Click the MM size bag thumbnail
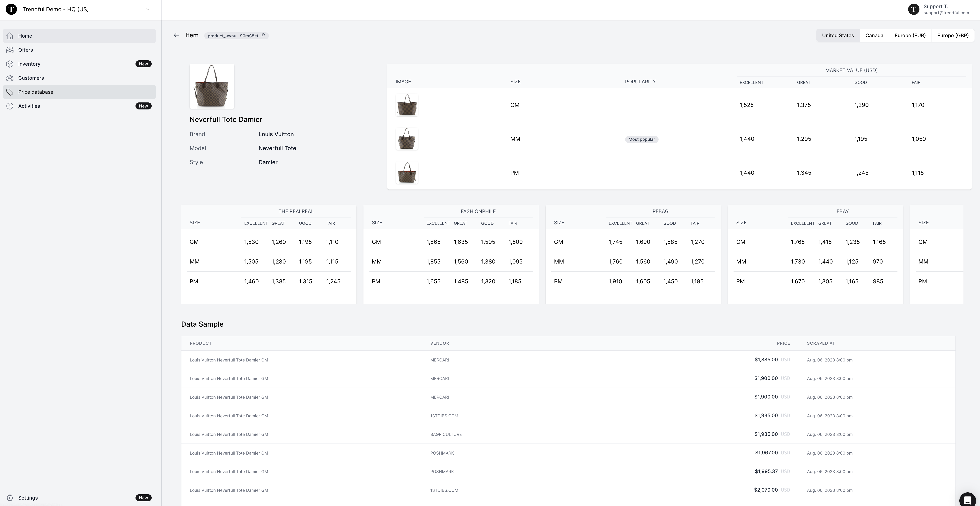980x506 pixels. click(407, 139)
